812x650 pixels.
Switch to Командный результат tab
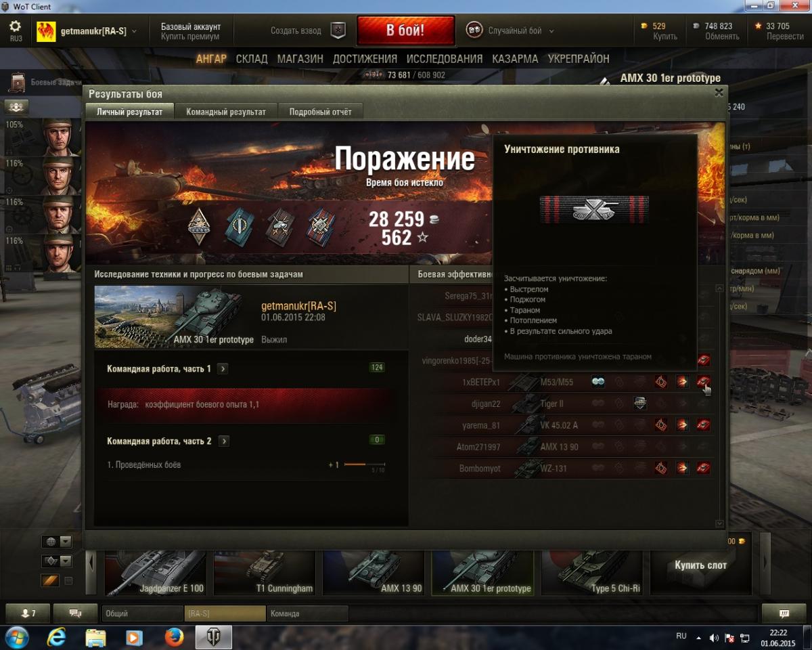[226, 112]
